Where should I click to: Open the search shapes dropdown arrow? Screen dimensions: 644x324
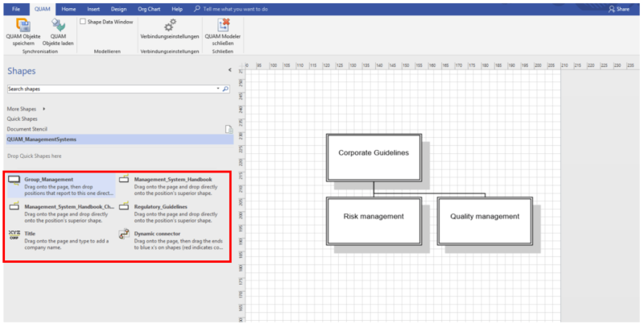(218, 89)
